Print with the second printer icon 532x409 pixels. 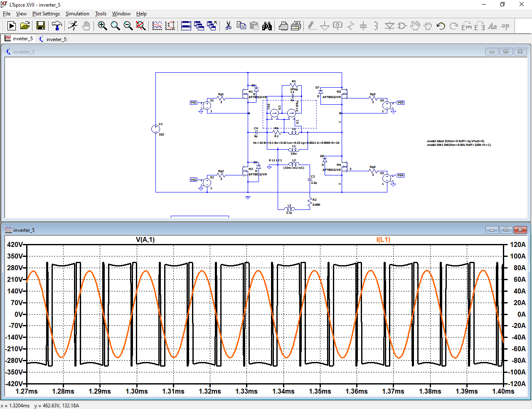(296, 26)
